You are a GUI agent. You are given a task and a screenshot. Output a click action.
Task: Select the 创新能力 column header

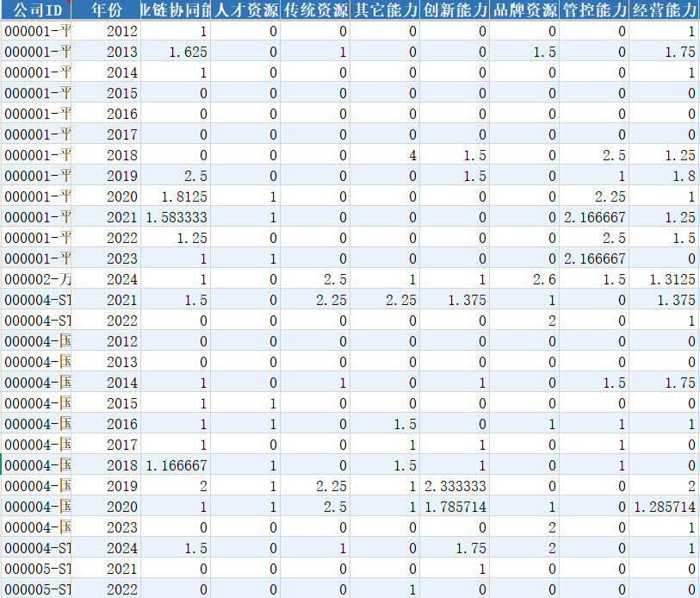(455, 10)
